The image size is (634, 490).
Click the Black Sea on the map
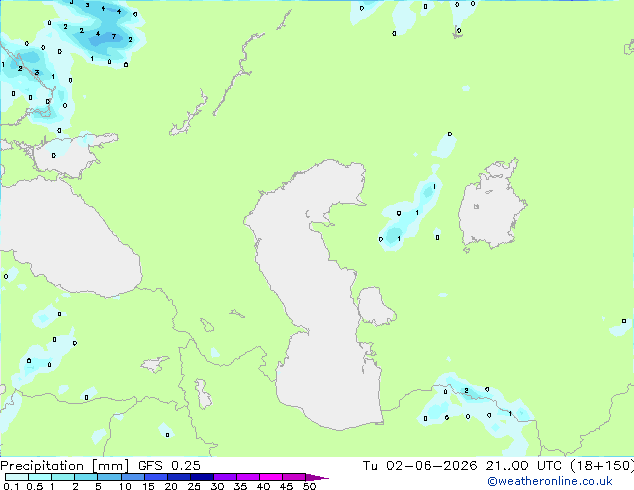click(69, 239)
